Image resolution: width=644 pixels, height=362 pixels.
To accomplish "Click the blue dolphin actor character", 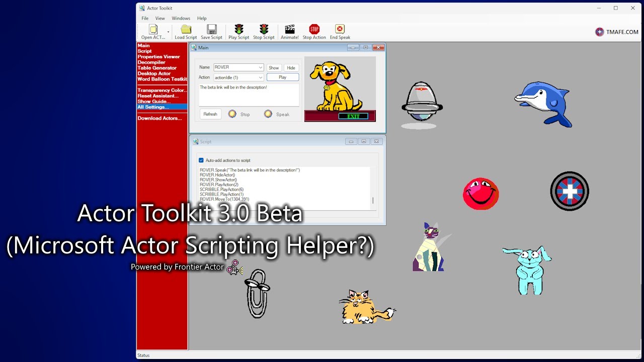I will point(543,104).
